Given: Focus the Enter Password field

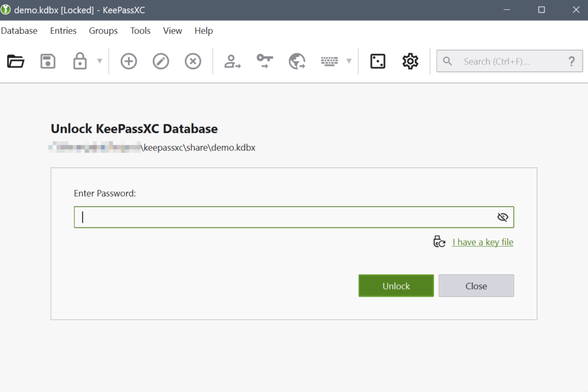Looking at the screenshot, I should tap(284, 217).
